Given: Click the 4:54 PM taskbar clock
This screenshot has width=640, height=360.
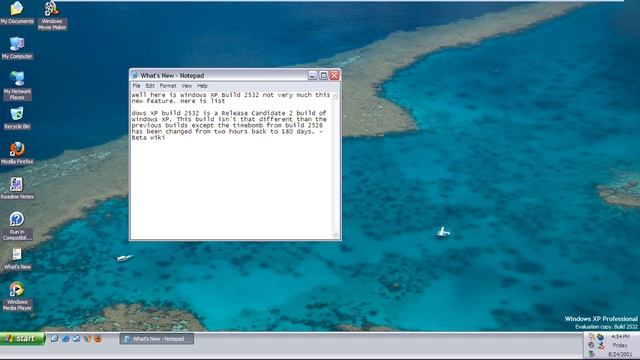Looking at the screenshot, I should coord(620,336).
